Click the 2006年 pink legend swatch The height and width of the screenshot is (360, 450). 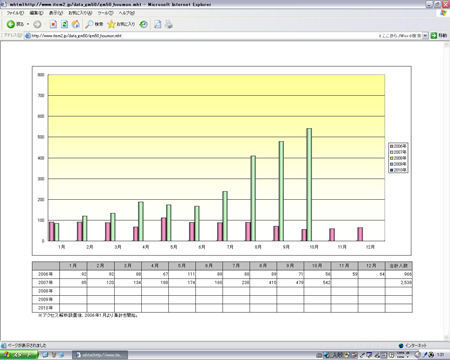point(392,146)
